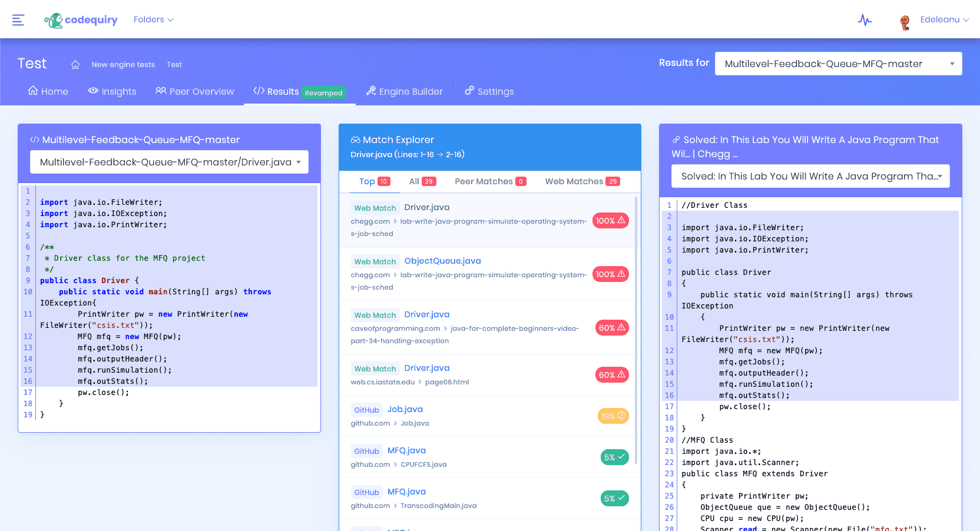The height and width of the screenshot is (531, 980).
Task: Open the chegg.com link under ObjectQueue.java
Action: [371, 275]
